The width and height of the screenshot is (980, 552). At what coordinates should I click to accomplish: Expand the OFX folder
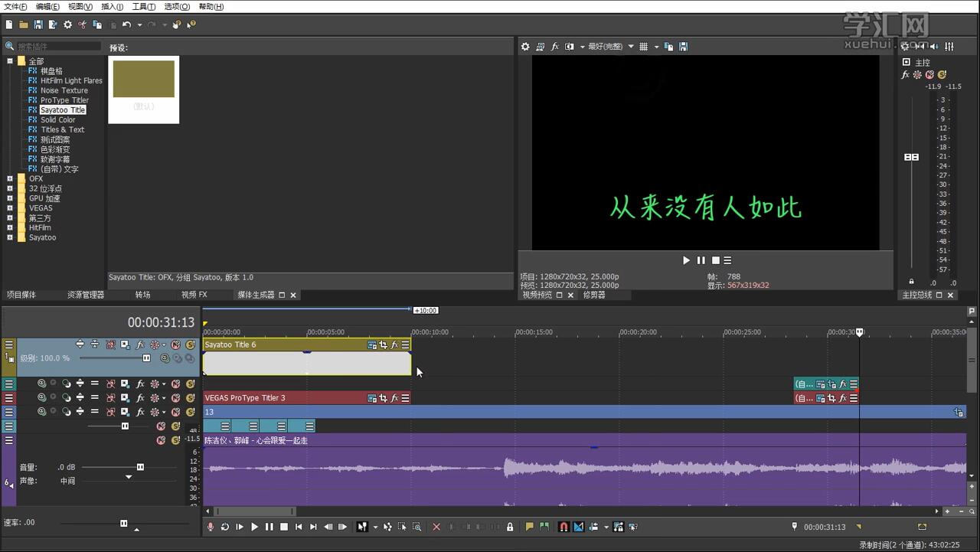10,178
